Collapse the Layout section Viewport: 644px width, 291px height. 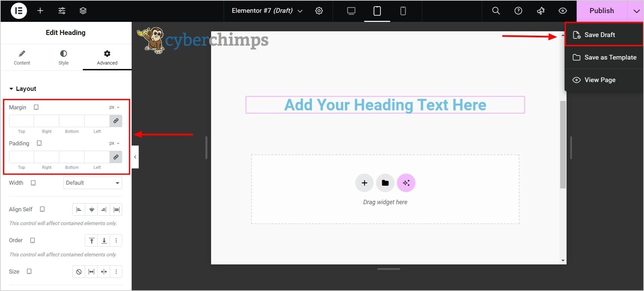[x=23, y=89]
